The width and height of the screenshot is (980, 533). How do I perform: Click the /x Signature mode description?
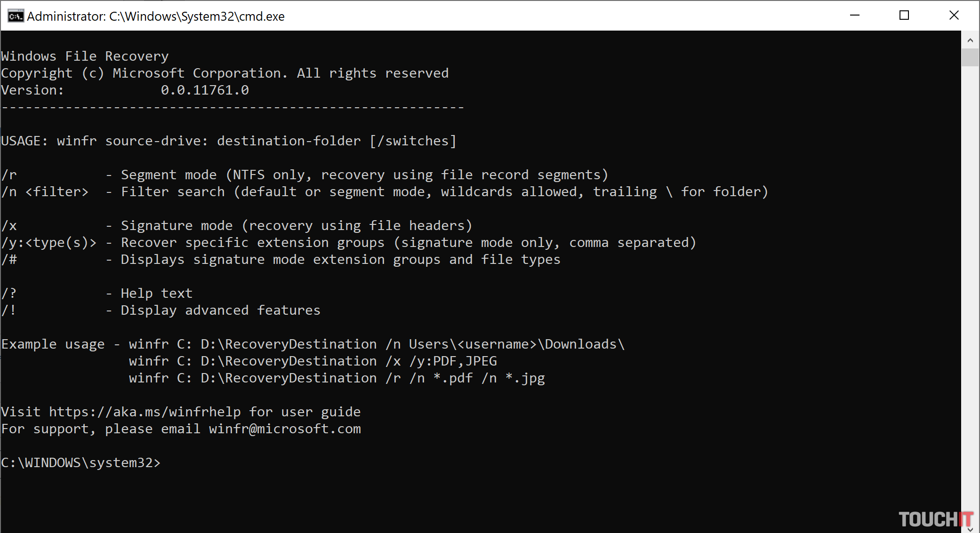pyautogui.click(x=297, y=226)
